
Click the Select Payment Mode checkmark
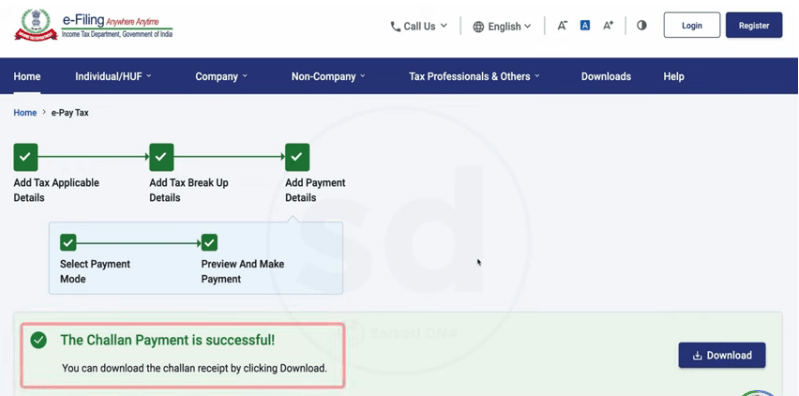pos(68,243)
